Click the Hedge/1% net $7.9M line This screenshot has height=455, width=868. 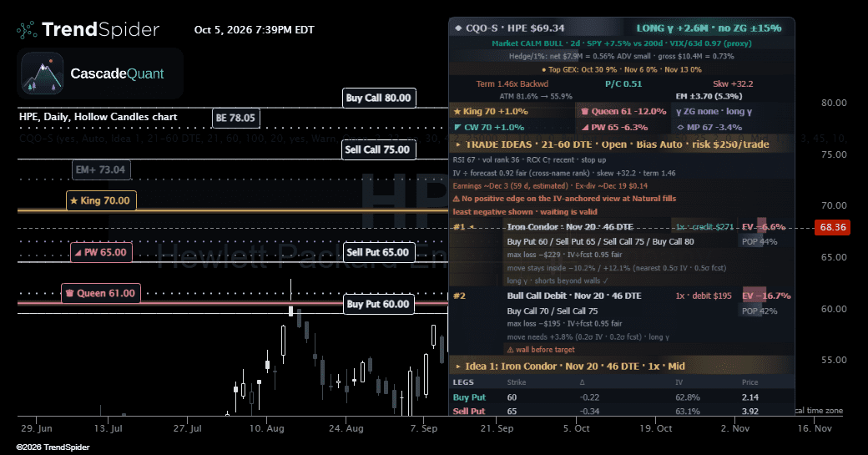click(x=621, y=57)
